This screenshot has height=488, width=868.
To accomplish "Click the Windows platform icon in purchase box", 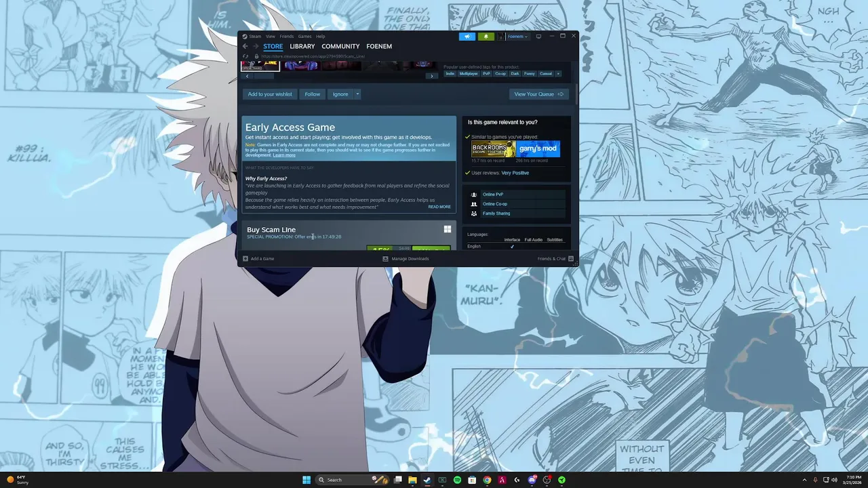I will (x=448, y=230).
